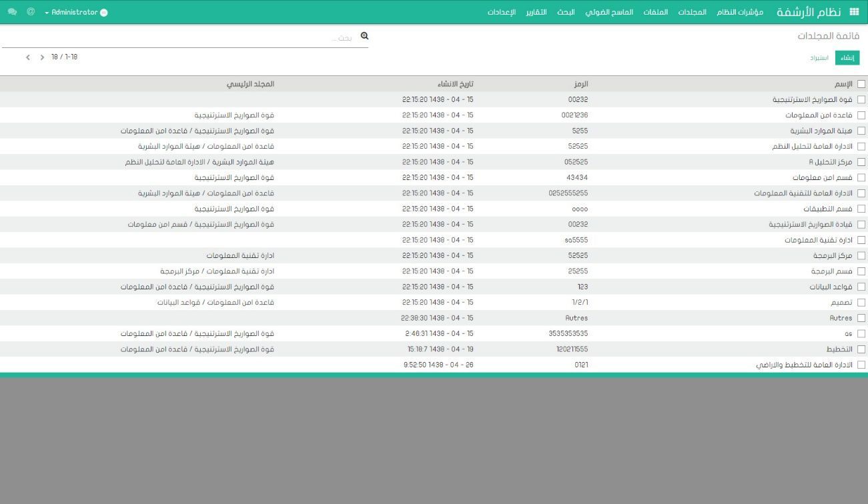868x504 pixels.
Task: Tick the checkbox for قاعدة امن المعلومات
Action: coord(861,115)
